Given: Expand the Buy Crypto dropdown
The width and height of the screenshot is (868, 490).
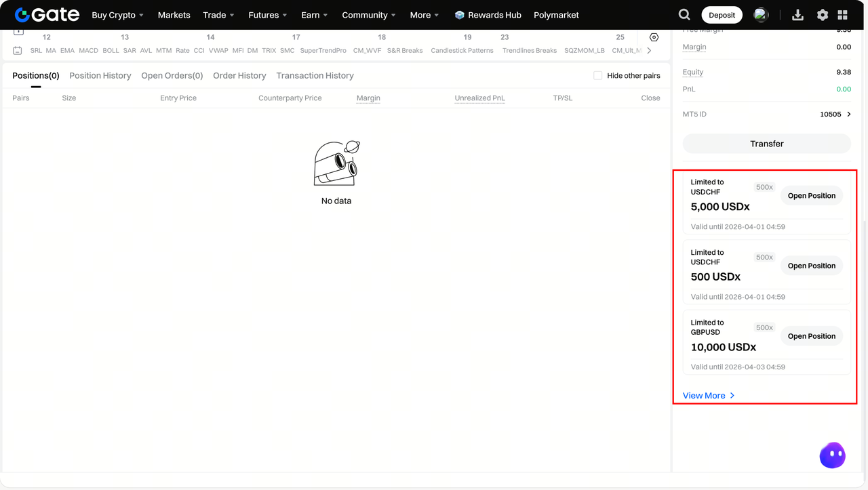Looking at the screenshot, I should point(117,15).
